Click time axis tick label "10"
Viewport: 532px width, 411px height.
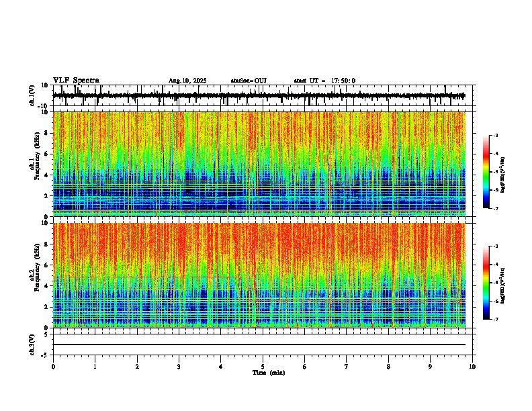point(472,367)
